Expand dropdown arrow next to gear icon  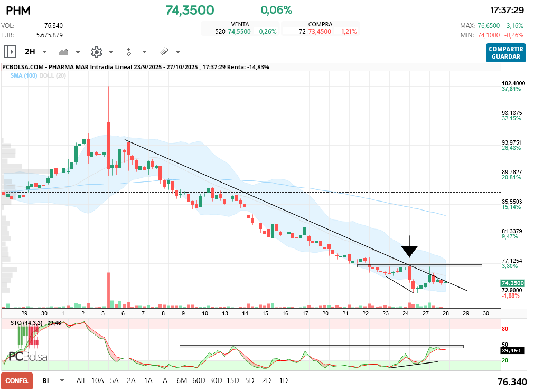point(111,52)
